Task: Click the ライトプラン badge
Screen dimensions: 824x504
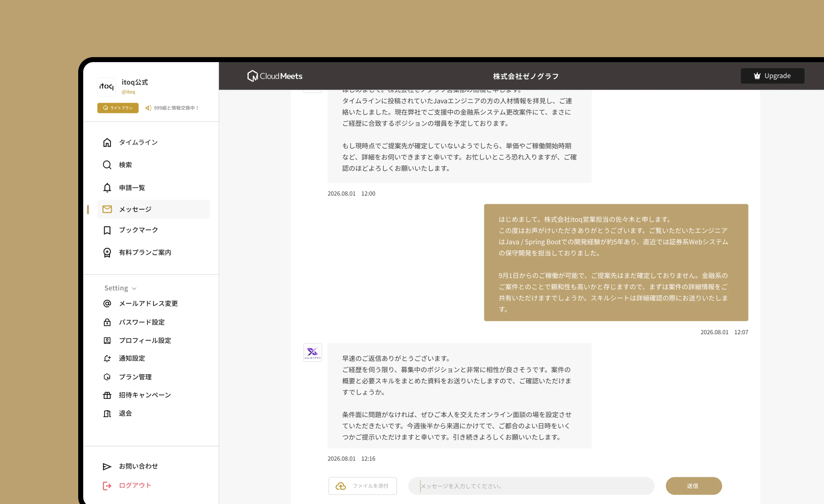Action: tap(118, 108)
